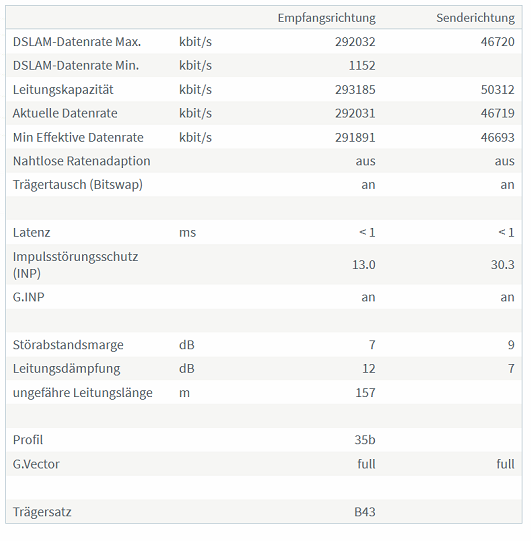Click the Profil value 35b
Viewport: 531px width, 541px height.
tap(365, 440)
